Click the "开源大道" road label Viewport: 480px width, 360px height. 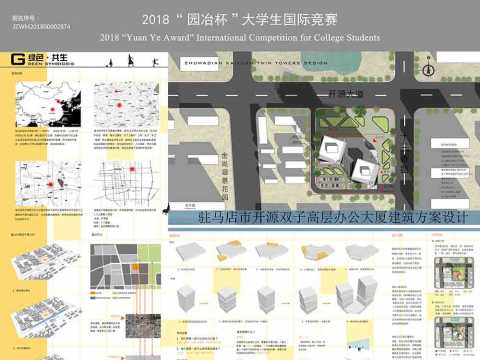(345, 94)
